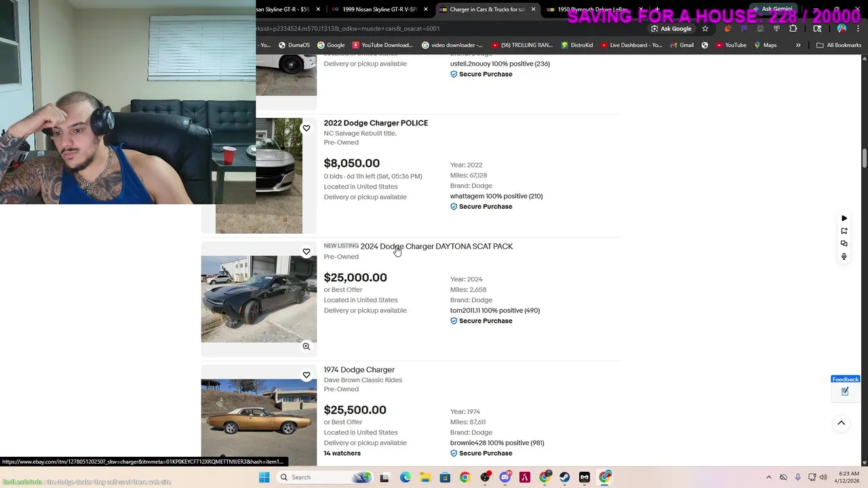Open the 2022 police Charger listing photo
Screen dimensions: 868x488
coord(259,176)
